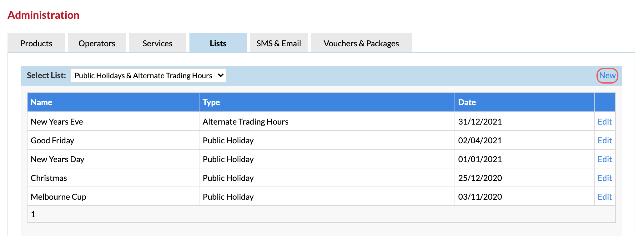
Task: Go to page 1 of list
Action: (x=33, y=214)
